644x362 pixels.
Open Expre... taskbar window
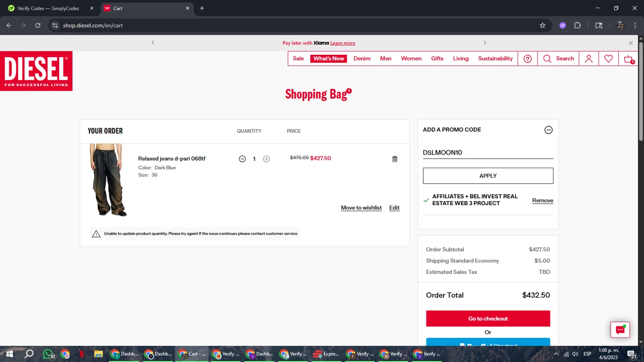[x=326, y=354]
